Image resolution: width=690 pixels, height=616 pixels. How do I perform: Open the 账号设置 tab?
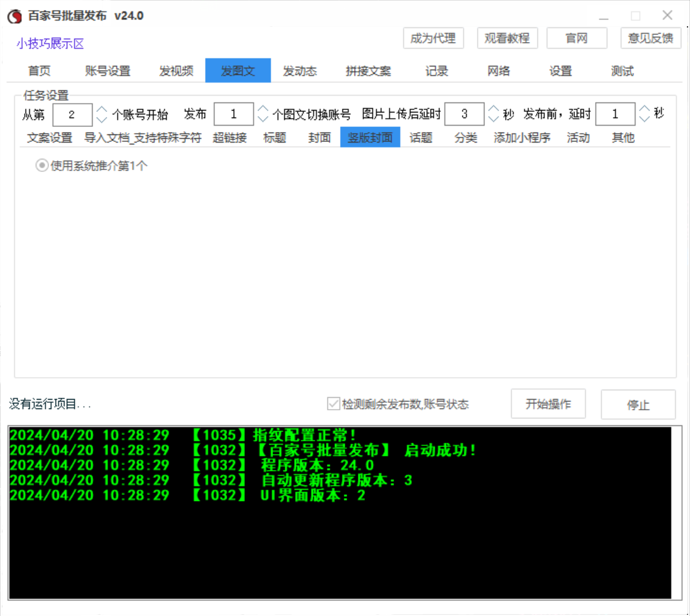point(107,71)
